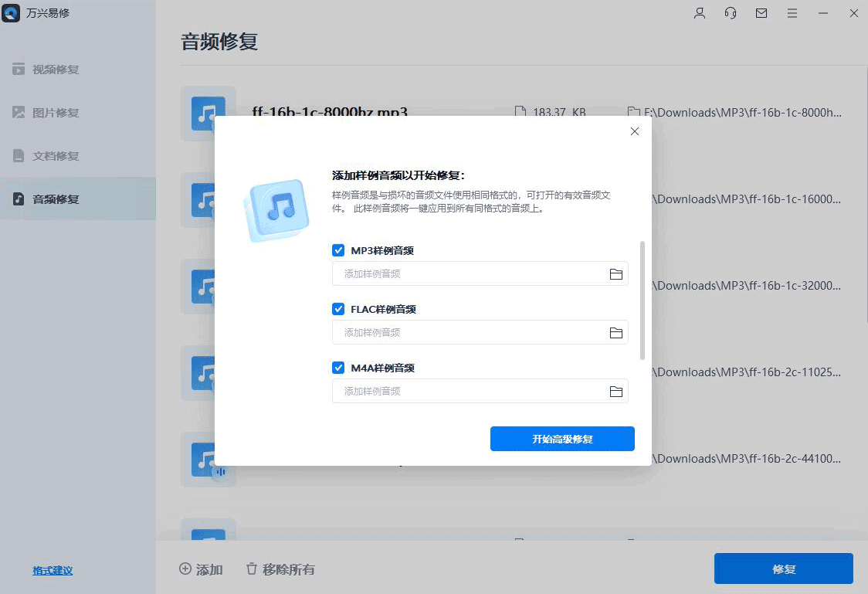Click the blue 修复 repair button
Viewport: 868px width, 594px height.
(783, 569)
